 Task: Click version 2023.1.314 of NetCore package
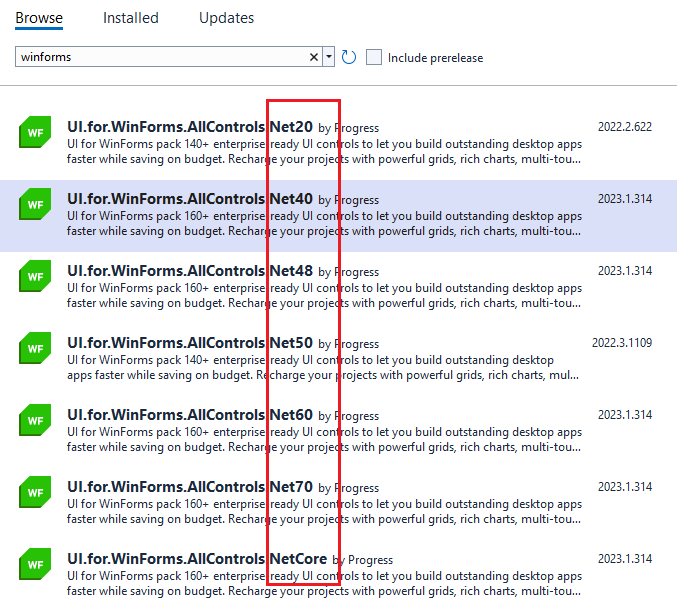click(x=625, y=559)
